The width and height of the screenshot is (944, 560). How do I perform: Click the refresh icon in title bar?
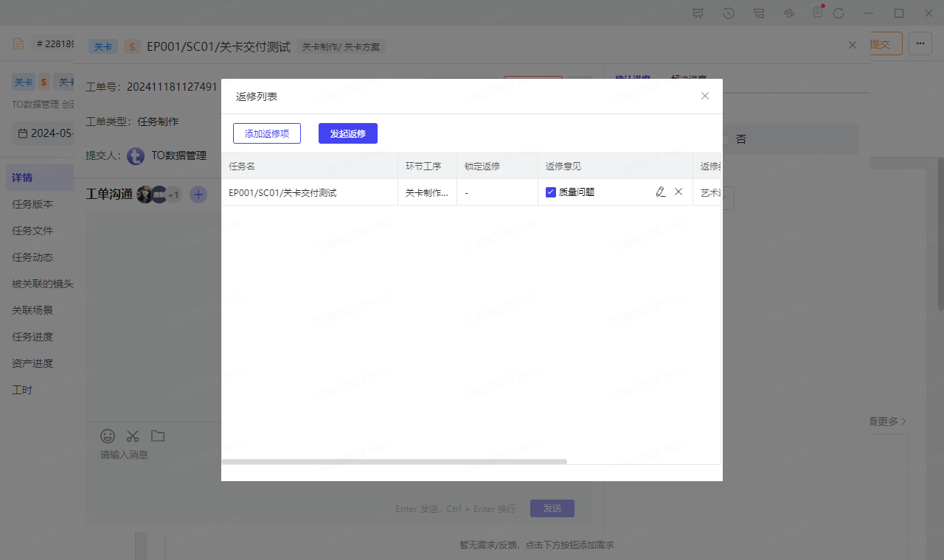click(x=839, y=13)
